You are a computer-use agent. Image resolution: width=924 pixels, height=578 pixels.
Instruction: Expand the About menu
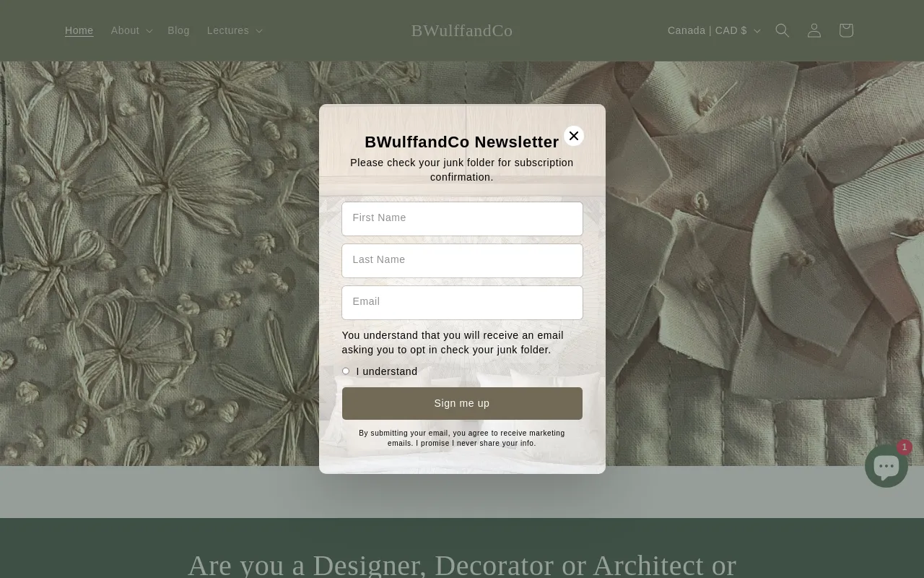click(131, 30)
